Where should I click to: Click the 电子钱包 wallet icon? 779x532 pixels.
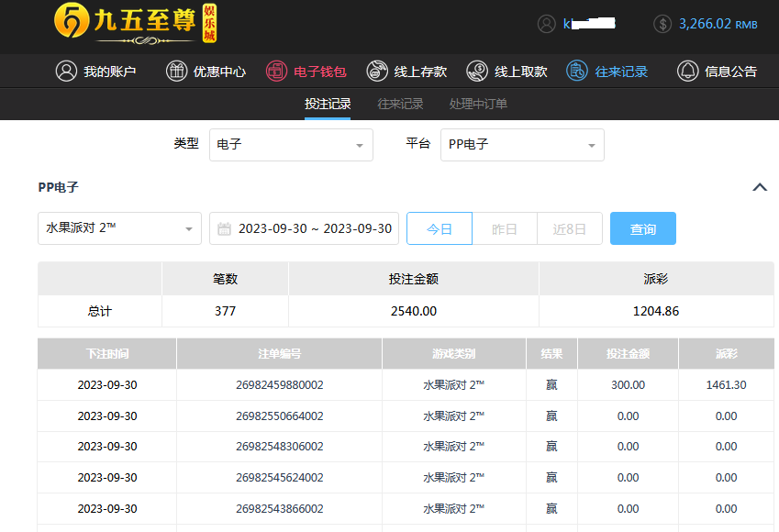pyautogui.click(x=276, y=71)
